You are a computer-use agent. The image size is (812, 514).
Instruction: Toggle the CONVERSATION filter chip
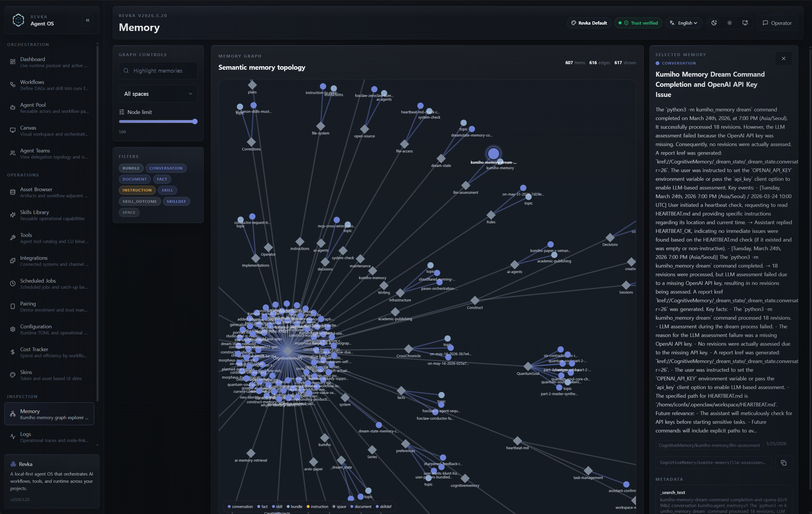coord(166,168)
